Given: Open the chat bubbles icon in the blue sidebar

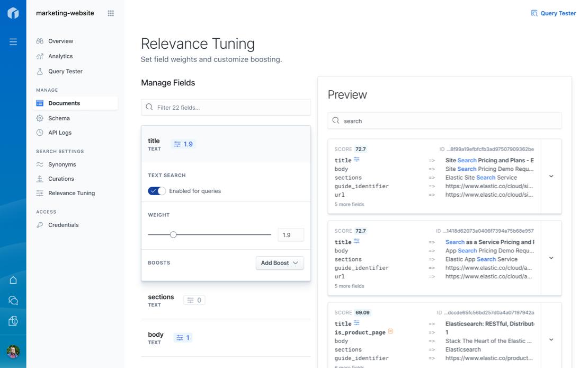Looking at the screenshot, I should [13, 301].
